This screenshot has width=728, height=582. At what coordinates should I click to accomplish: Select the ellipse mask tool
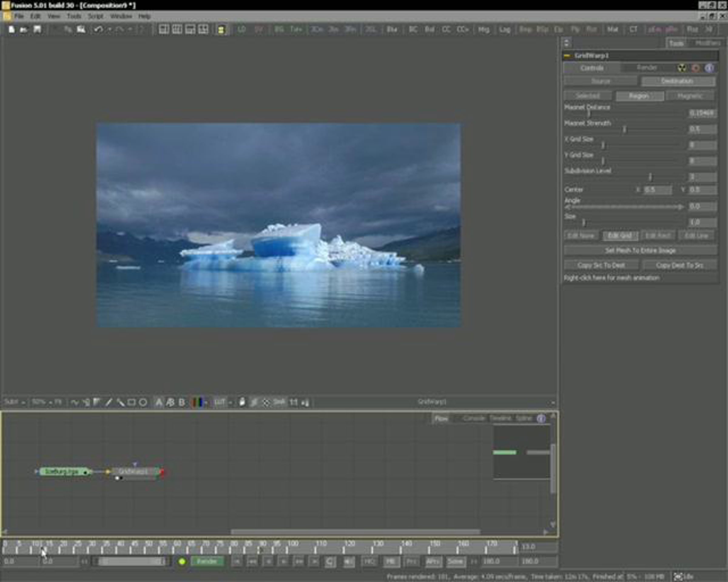click(x=143, y=402)
